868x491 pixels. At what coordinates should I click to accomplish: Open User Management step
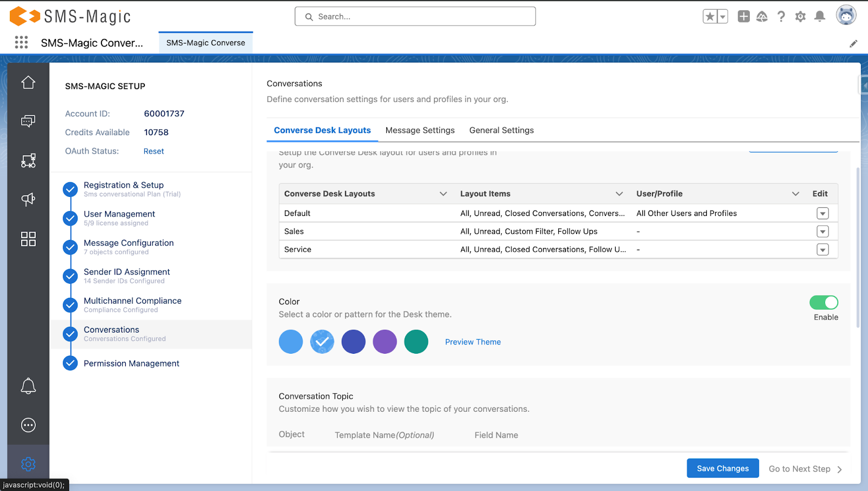(x=119, y=214)
